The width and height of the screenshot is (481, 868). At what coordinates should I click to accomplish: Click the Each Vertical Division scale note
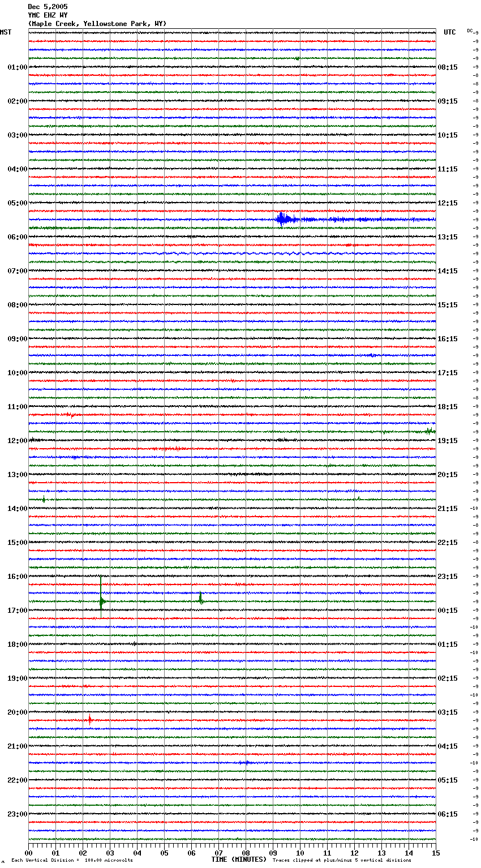(x=72, y=861)
